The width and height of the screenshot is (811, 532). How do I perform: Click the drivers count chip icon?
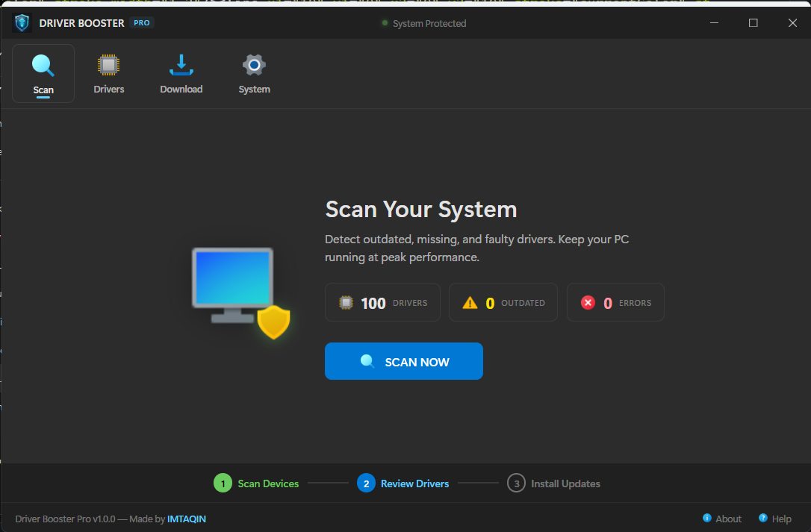point(346,301)
